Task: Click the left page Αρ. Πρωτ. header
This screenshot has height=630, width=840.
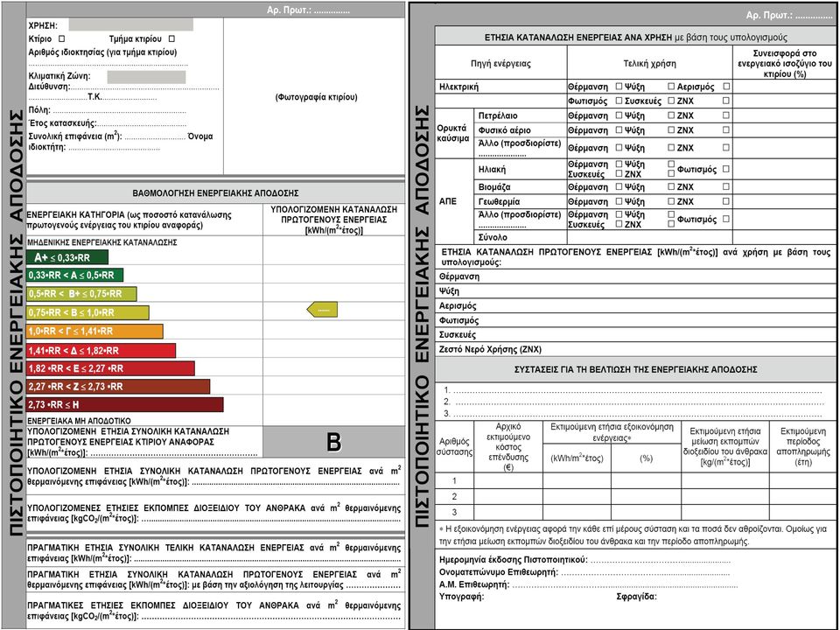Action: (308, 10)
